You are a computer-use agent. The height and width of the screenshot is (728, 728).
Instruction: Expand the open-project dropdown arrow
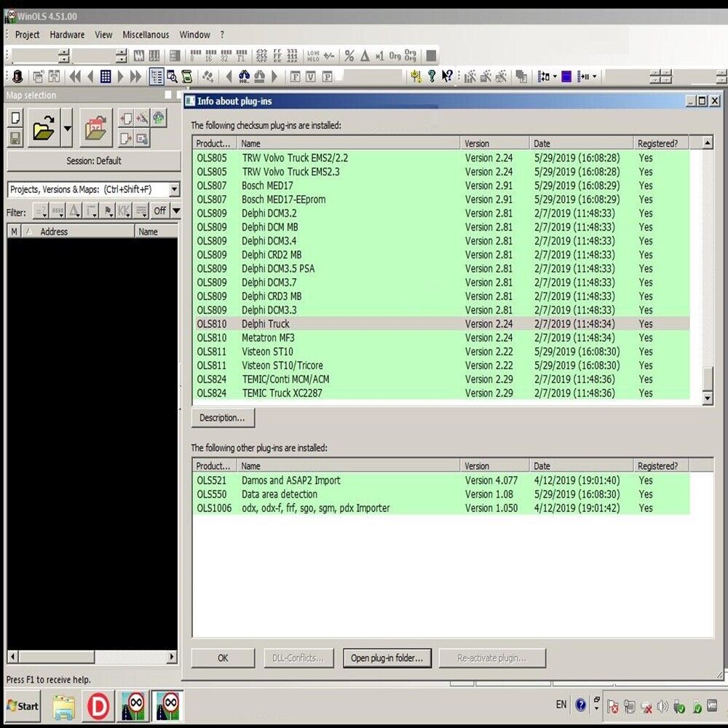click(x=67, y=129)
